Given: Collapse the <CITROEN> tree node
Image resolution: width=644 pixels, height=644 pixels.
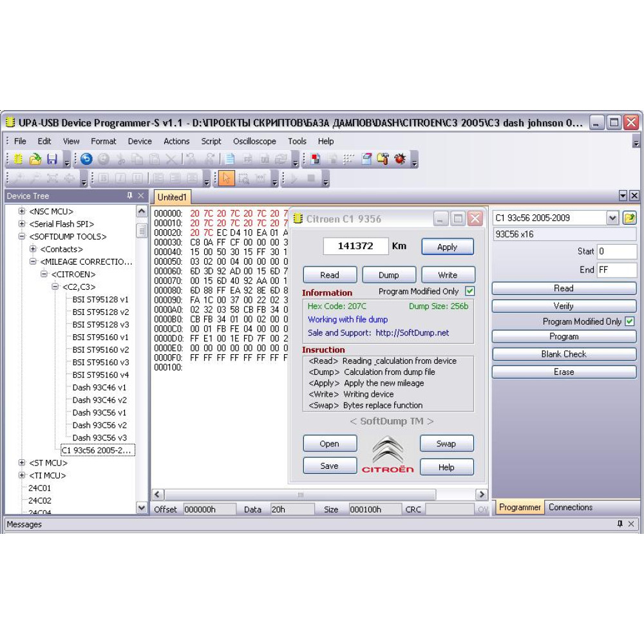Looking at the screenshot, I should click(44, 274).
